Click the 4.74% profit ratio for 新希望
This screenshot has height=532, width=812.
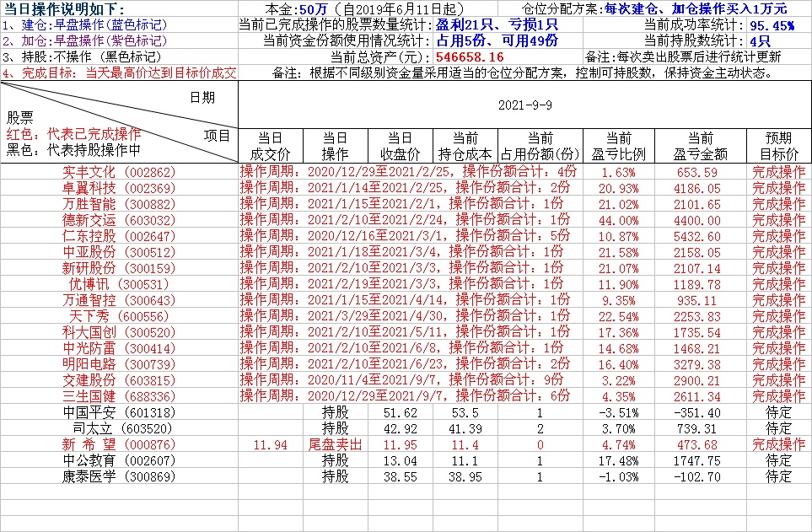618,445
